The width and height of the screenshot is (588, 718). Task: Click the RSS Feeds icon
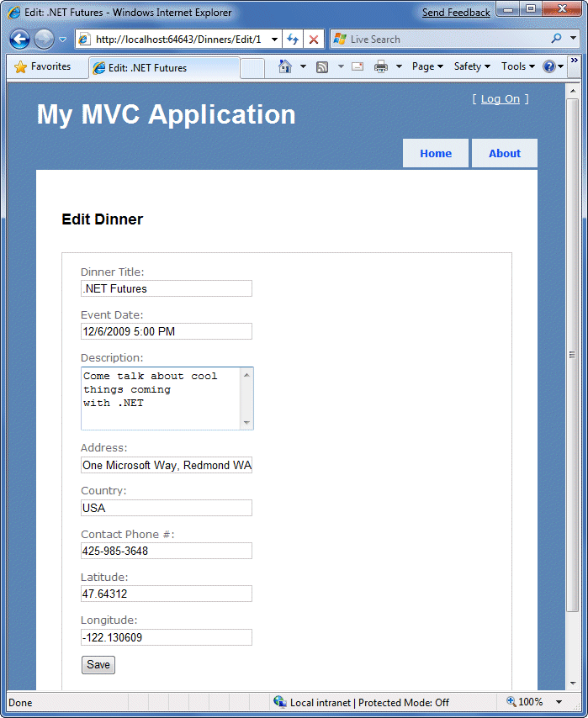click(322, 67)
